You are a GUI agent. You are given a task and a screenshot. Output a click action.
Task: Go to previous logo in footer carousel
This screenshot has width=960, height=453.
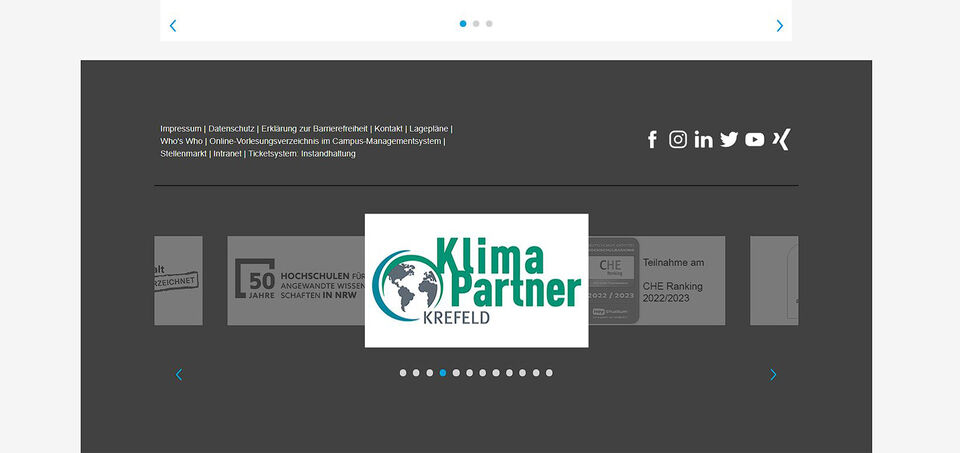click(x=179, y=375)
